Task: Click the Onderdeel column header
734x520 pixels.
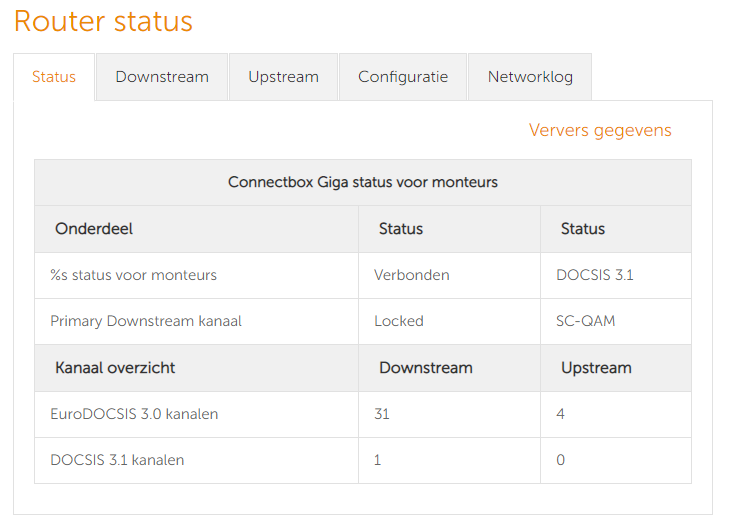Action: click(94, 229)
